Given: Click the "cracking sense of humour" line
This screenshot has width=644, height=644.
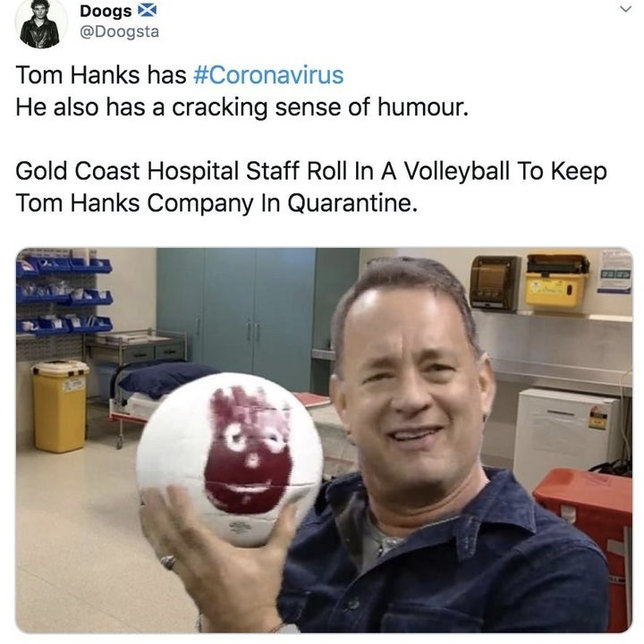Looking at the screenshot, I should pos(241,107).
